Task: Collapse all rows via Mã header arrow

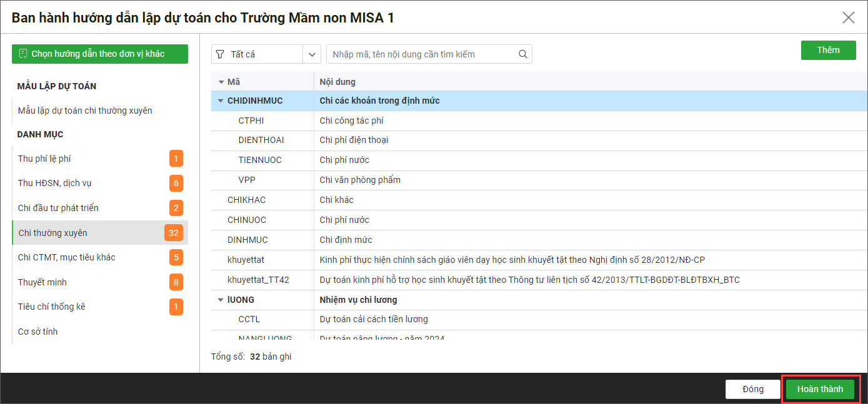Action: tap(221, 82)
